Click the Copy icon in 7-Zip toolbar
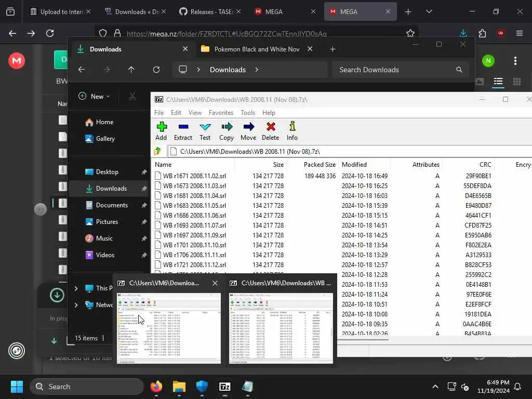532x399 pixels. click(227, 131)
